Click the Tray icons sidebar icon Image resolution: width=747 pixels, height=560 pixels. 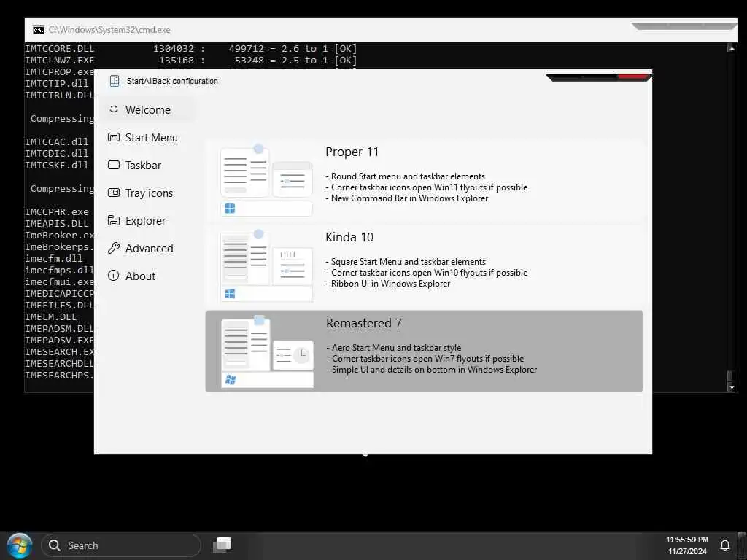coord(113,192)
